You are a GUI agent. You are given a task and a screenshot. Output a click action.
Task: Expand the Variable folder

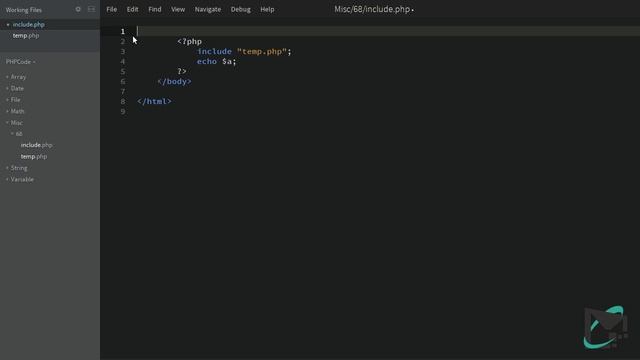(22, 179)
